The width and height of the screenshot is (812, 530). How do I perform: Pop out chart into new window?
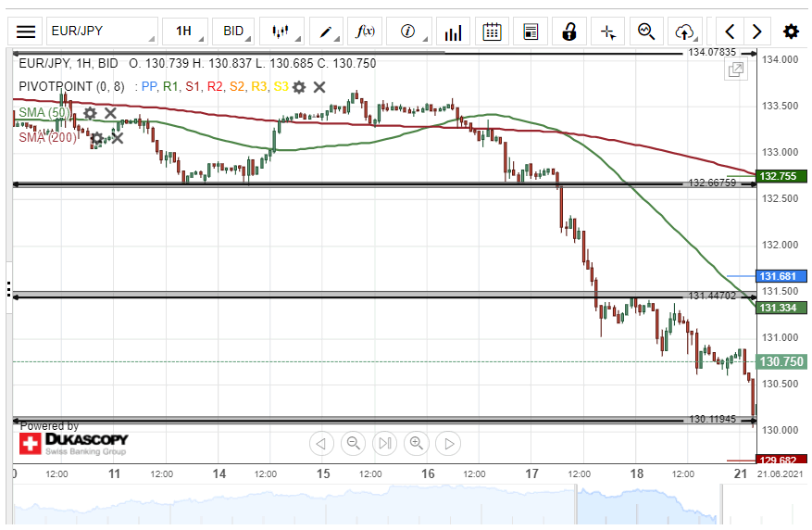click(x=736, y=69)
